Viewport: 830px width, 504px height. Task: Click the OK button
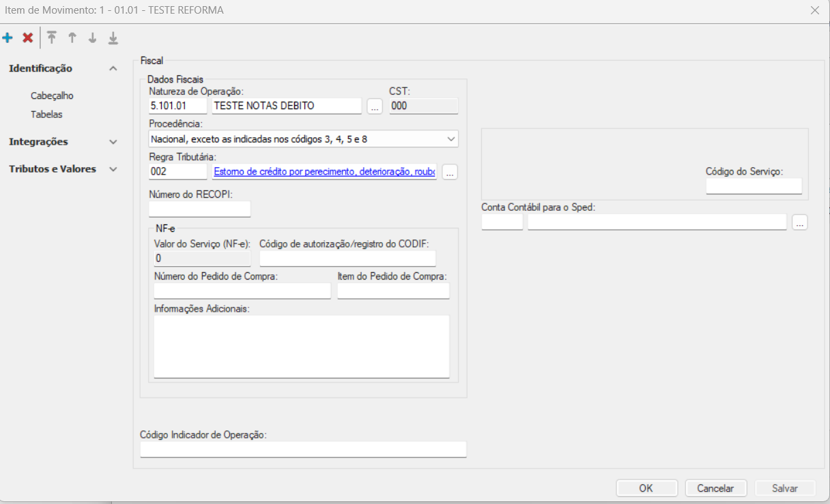pos(646,488)
